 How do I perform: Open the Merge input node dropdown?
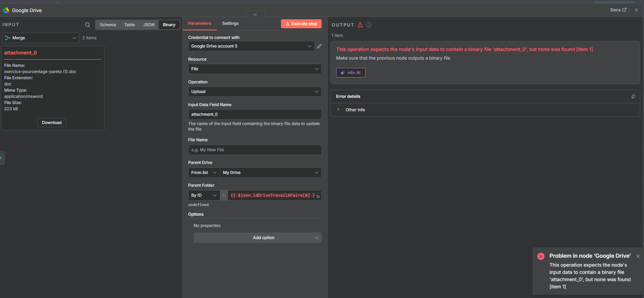click(41, 38)
